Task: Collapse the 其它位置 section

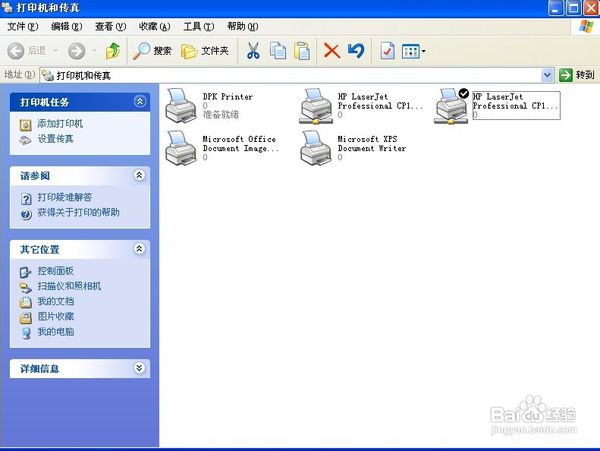Action: pyautogui.click(x=140, y=249)
